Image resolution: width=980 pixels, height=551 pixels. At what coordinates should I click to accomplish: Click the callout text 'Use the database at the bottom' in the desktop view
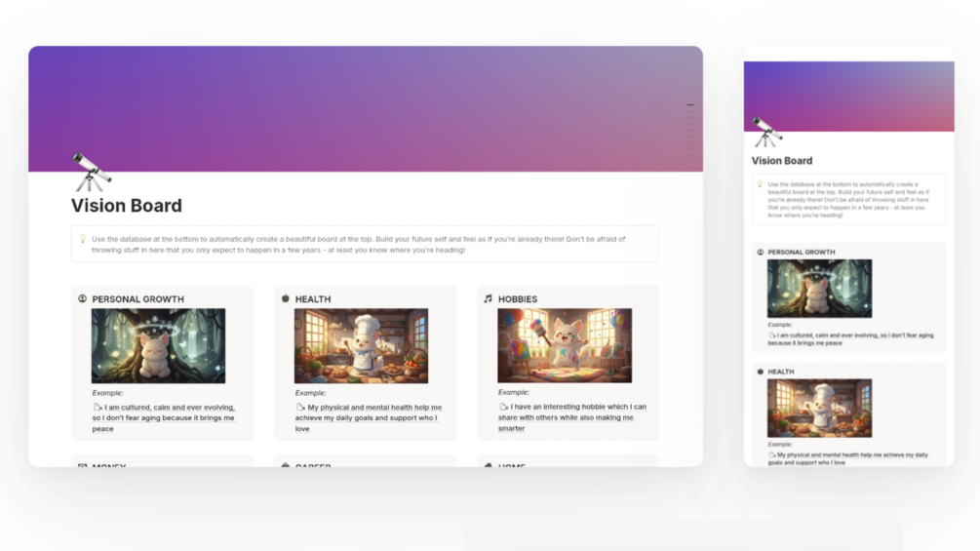click(x=358, y=244)
